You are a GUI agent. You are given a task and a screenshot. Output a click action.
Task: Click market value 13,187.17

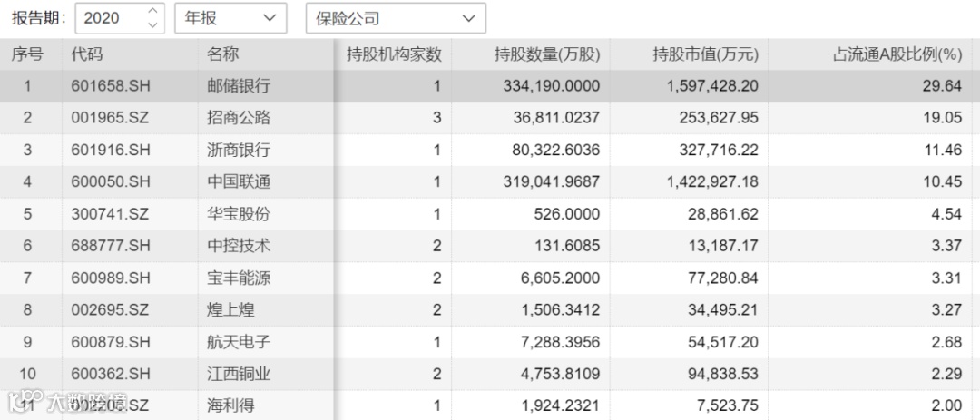[x=723, y=246]
